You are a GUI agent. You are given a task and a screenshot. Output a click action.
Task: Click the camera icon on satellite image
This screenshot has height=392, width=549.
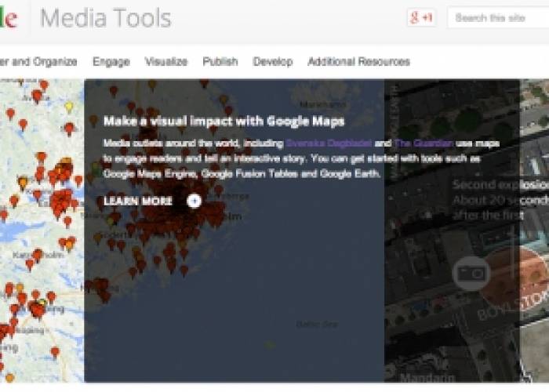click(x=471, y=273)
